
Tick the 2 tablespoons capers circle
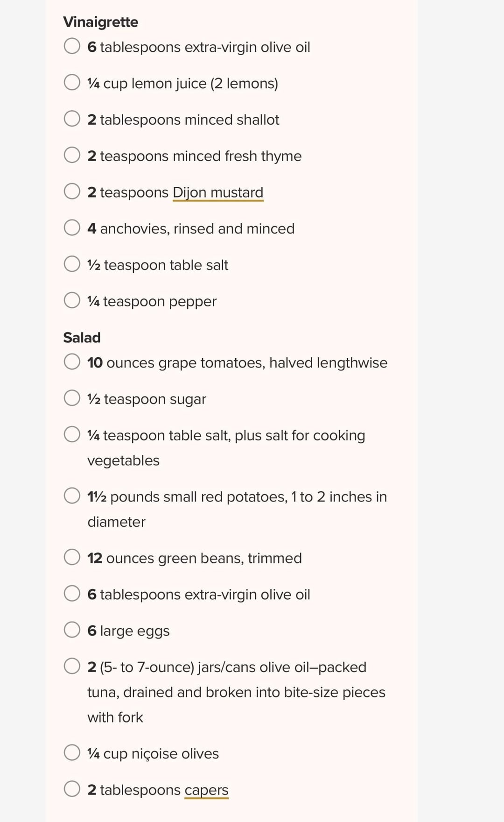tap(72, 789)
